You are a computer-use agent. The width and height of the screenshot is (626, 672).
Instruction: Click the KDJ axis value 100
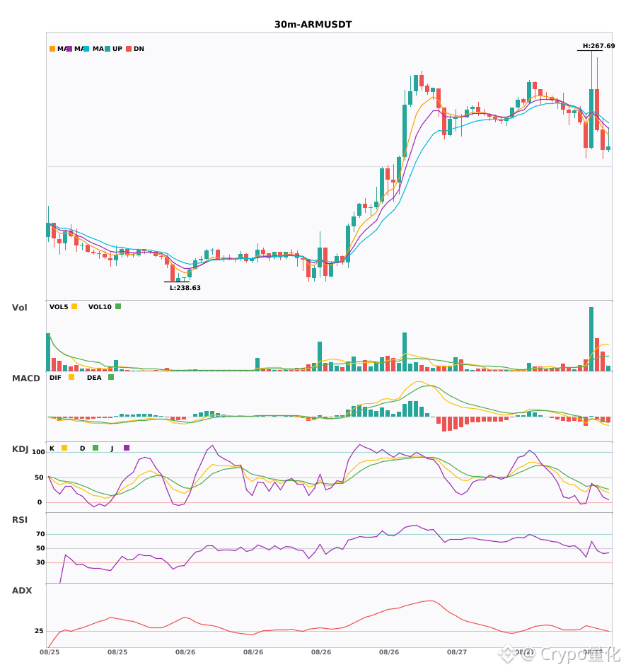pos(38,452)
